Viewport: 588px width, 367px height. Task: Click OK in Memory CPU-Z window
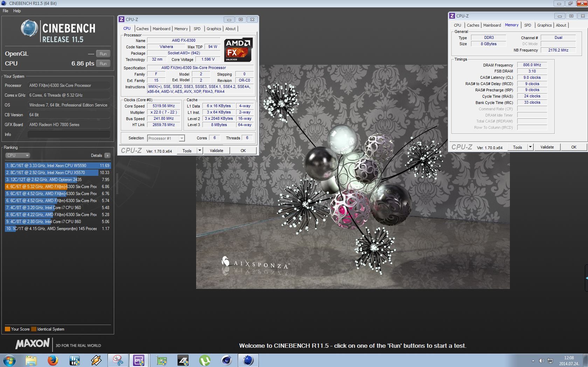[x=574, y=147]
